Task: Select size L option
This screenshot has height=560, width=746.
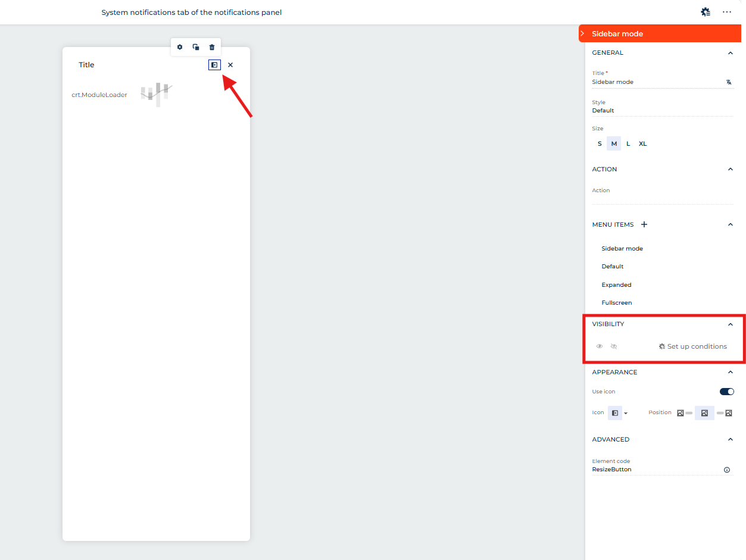Action: coord(628,143)
